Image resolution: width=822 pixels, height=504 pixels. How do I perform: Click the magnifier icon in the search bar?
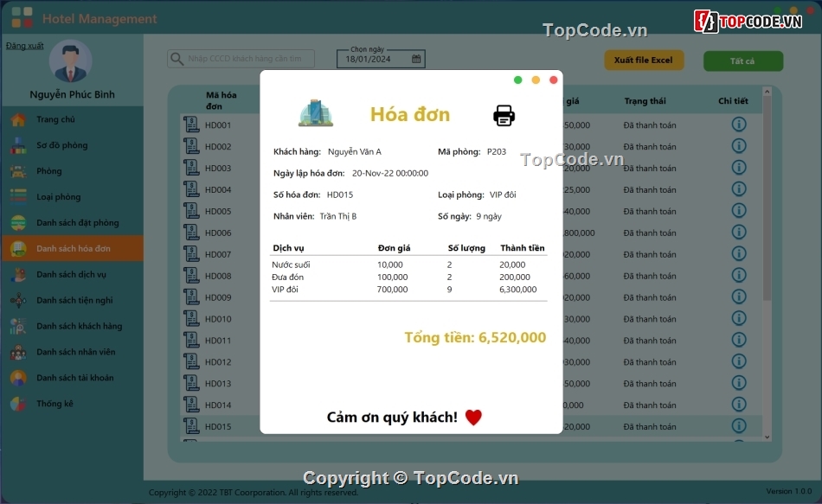click(x=176, y=58)
